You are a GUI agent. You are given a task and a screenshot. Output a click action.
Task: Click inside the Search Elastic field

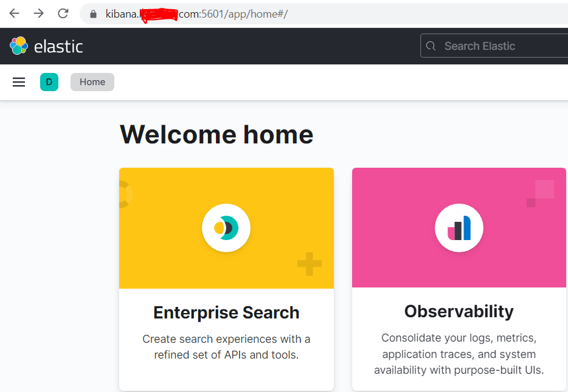point(494,46)
